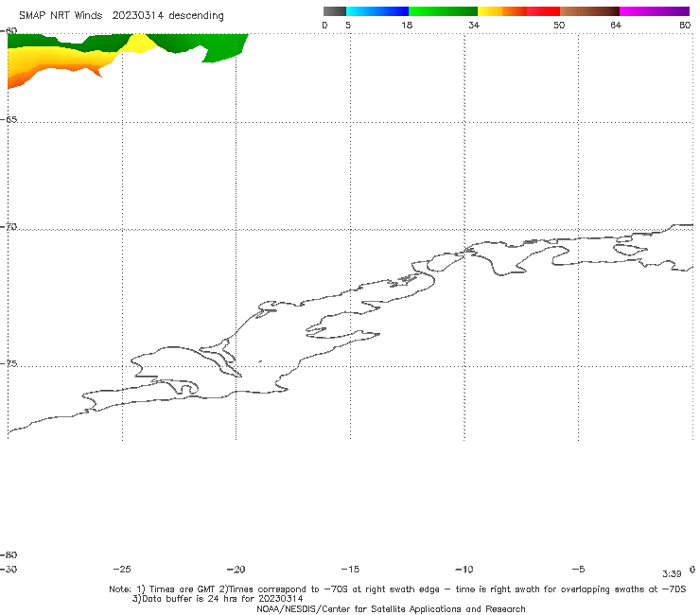
Task: Click the "Data buffer is 24 hrs" note line
Action: (218, 599)
